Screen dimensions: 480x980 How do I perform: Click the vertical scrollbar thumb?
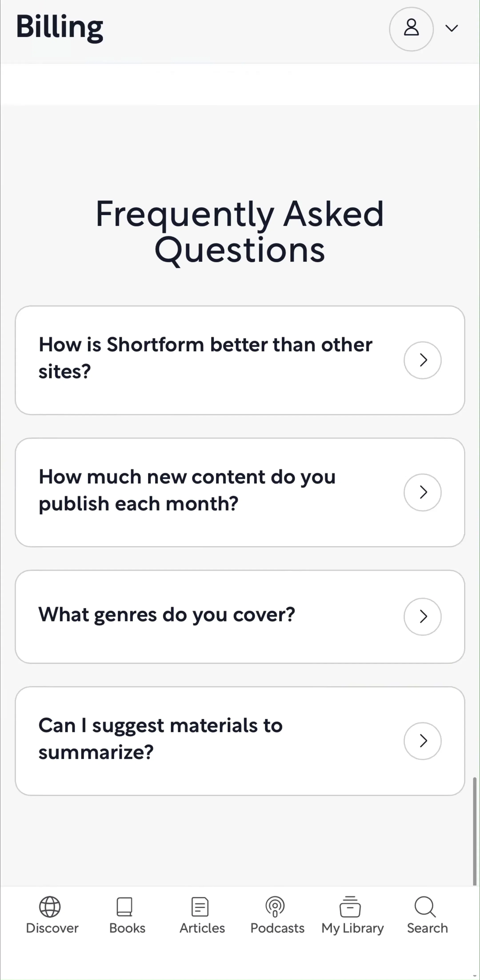(x=475, y=831)
